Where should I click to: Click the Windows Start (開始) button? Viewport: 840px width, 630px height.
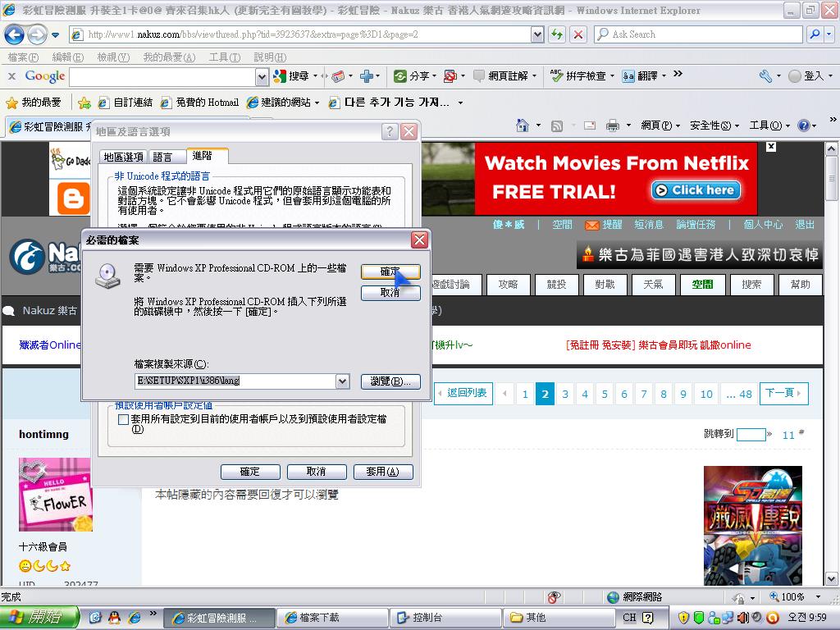click(39, 618)
